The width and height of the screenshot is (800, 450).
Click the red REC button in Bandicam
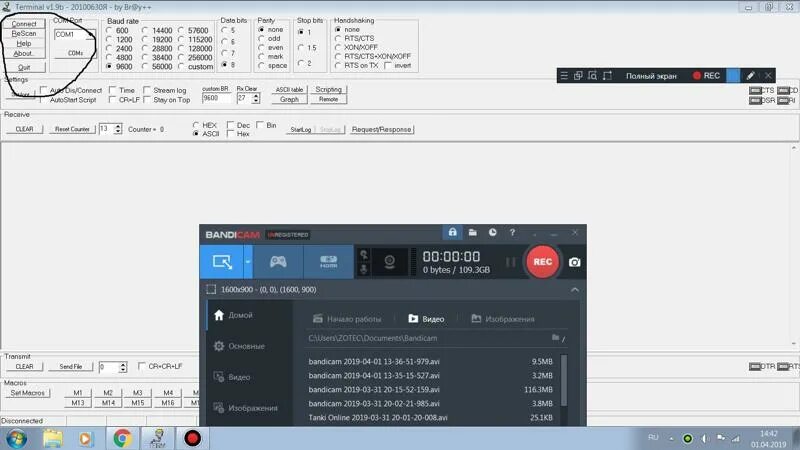(542, 262)
